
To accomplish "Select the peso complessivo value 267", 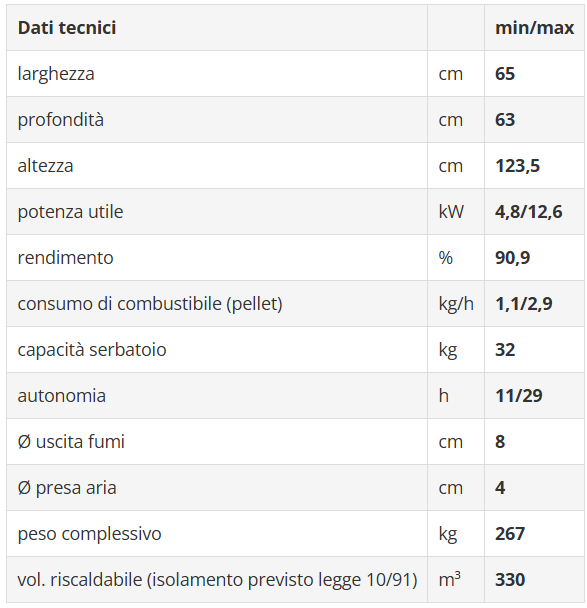I will (510, 534).
